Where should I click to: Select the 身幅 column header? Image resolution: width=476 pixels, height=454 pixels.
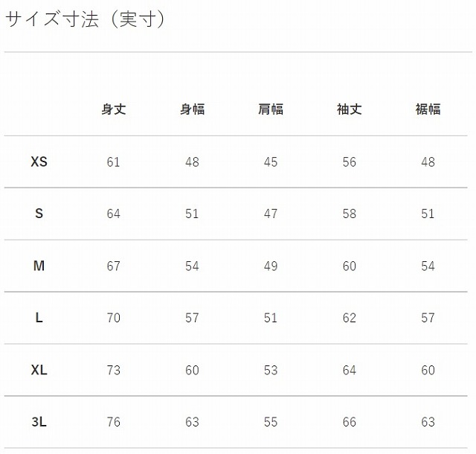point(192,109)
